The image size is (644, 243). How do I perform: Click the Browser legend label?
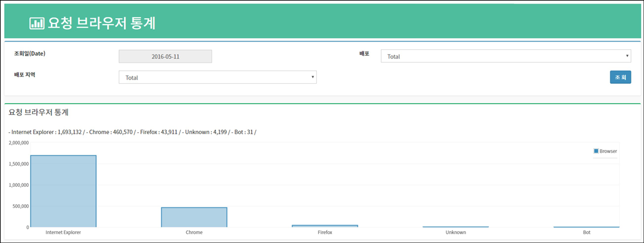point(608,151)
